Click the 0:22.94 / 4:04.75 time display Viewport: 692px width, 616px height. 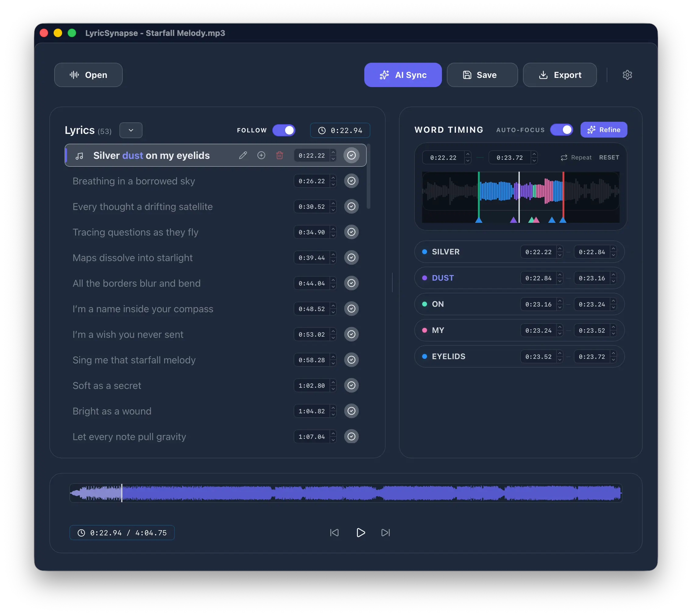(122, 533)
